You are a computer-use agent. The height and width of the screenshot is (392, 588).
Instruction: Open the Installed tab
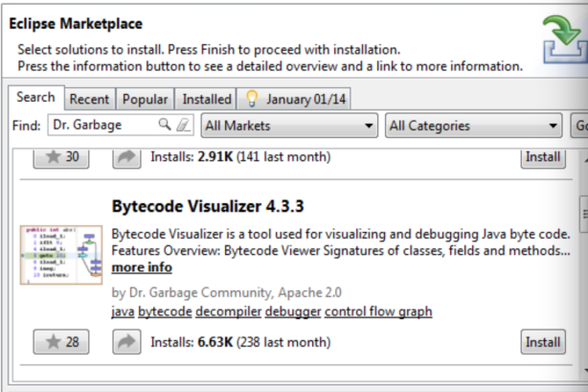pos(207,99)
